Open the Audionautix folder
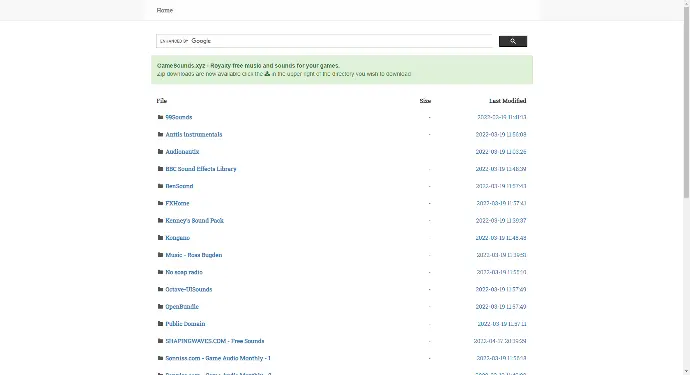This screenshot has height=375, width=690. (x=182, y=151)
